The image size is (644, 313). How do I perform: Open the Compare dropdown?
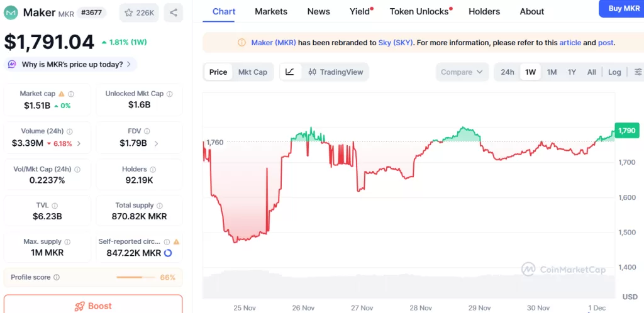point(462,72)
